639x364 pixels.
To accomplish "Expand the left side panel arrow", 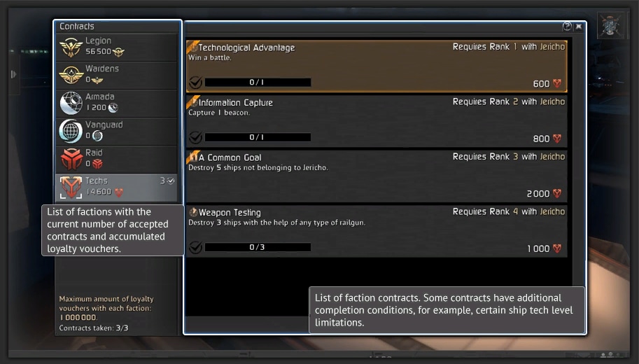I will [13, 74].
